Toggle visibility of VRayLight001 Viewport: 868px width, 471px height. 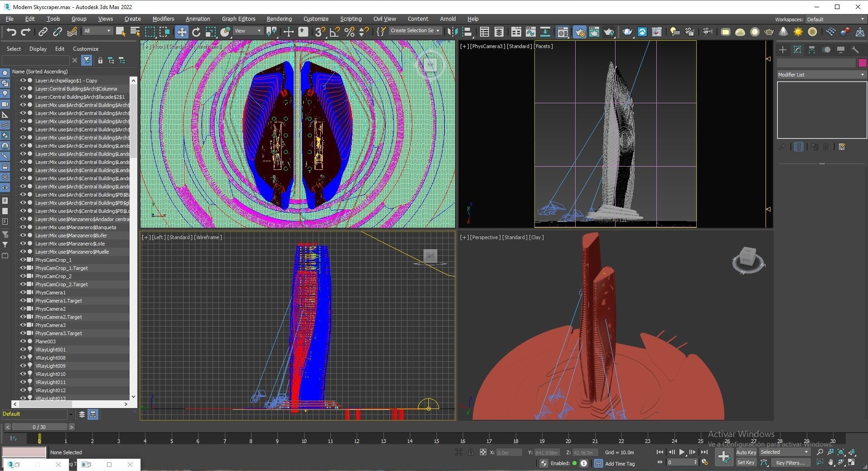23,350
